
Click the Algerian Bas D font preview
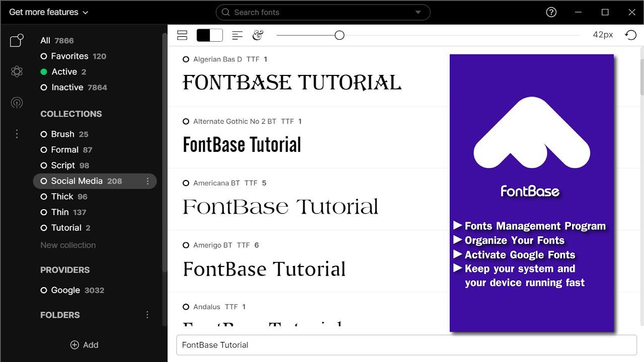(292, 82)
